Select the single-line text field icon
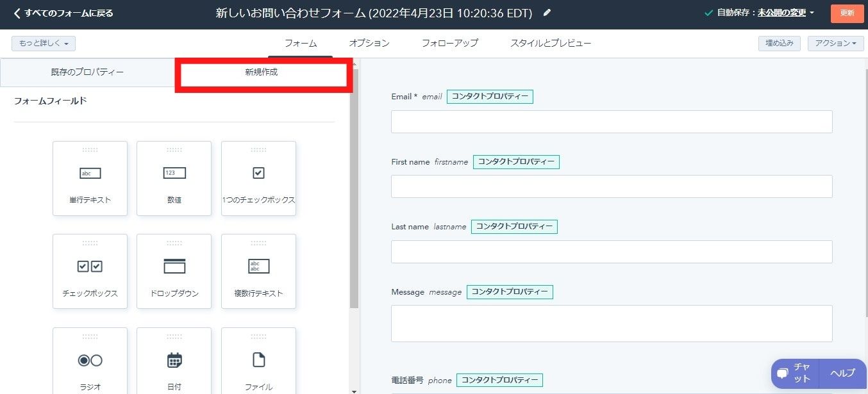This screenshot has height=394, width=868. [x=90, y=173]
